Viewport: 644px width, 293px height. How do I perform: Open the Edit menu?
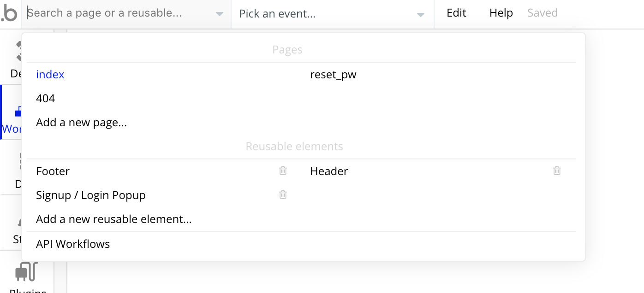click(x=456, y=13)
